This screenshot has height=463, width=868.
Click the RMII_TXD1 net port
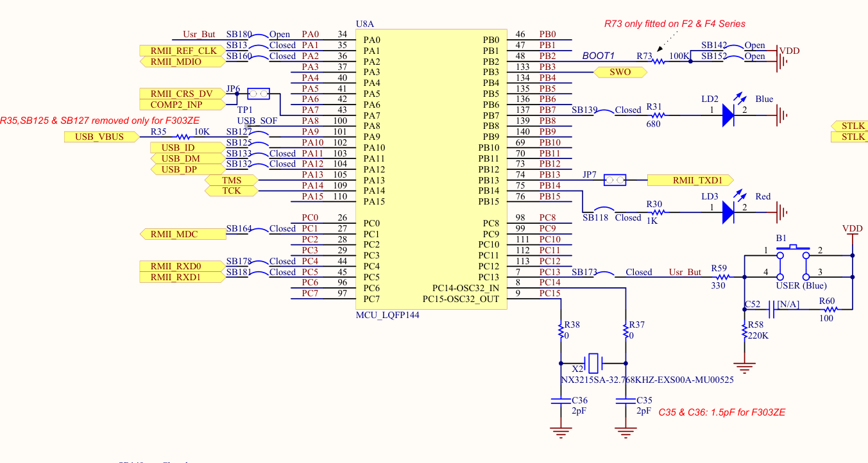coord(690,180)
